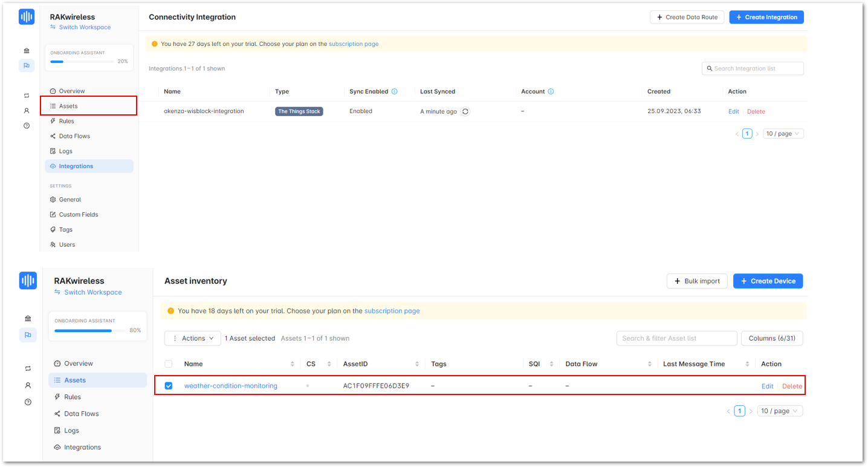
Task: Open Overview in Connectivity Integration sidebar
Action: (x=89, y=91)
